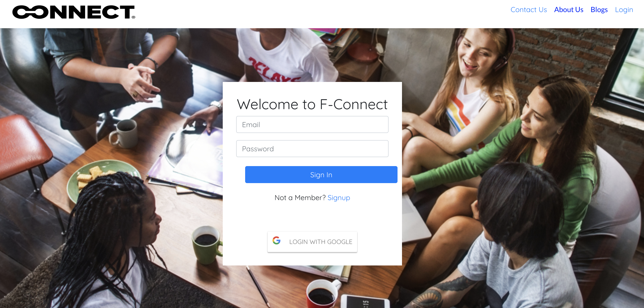
Task: Click the registered trademark symbol beside the logo
Action: pos(134,17)
